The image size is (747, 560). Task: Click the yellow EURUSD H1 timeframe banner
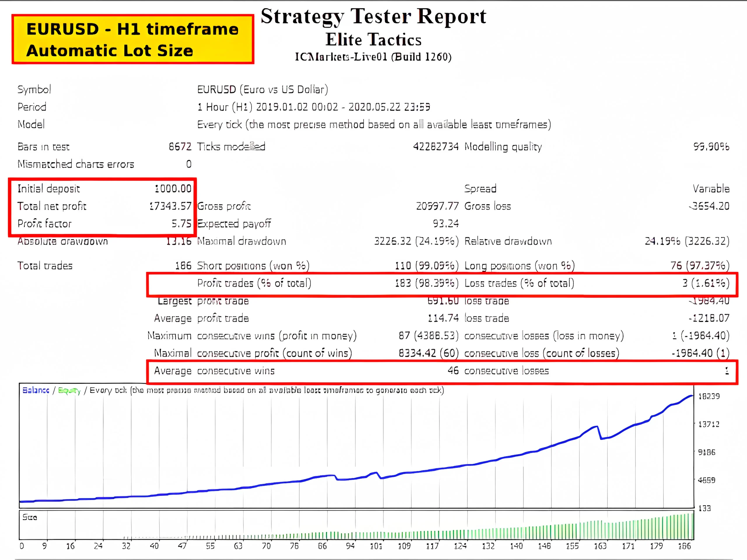(132, 39)
